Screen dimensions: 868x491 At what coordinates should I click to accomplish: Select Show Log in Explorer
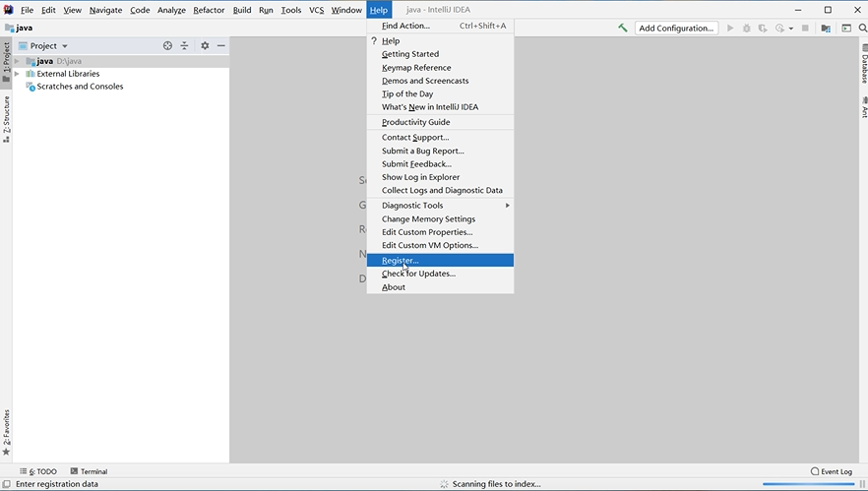[x=440, y=177]
